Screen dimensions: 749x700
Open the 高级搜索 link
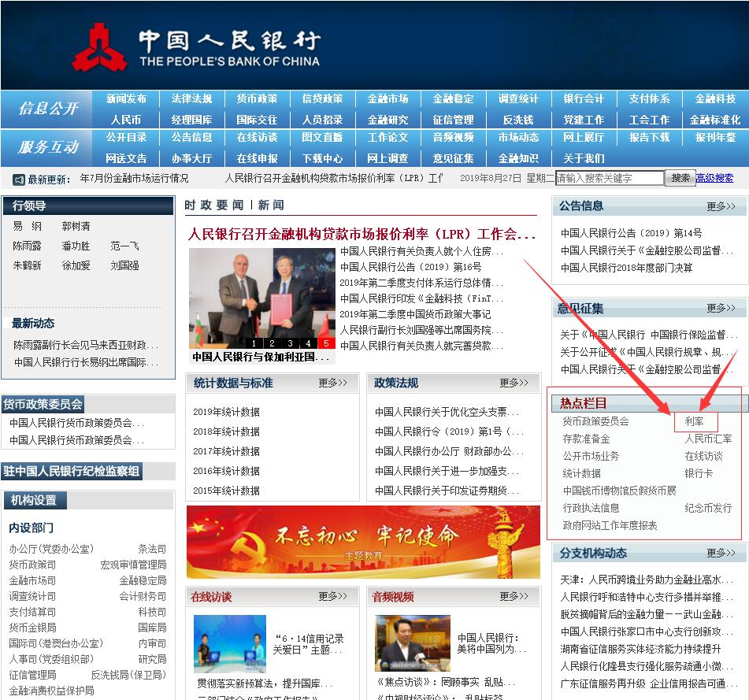click(714, 179)
